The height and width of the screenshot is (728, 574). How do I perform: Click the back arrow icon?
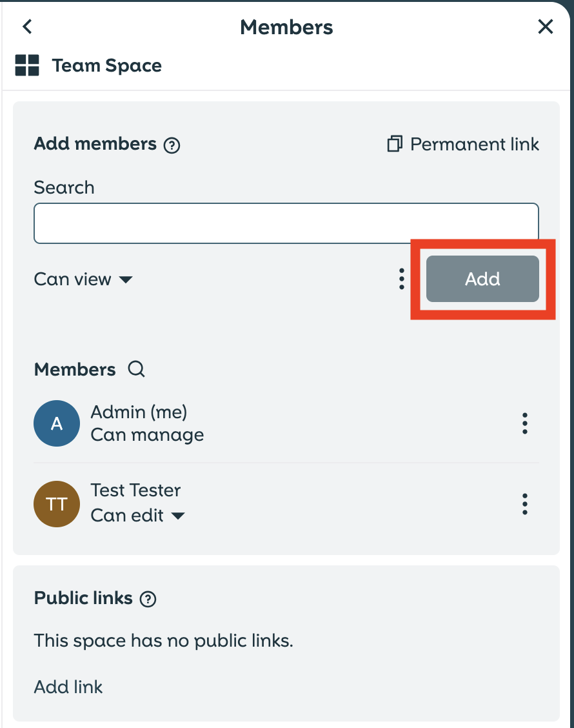click(27, 26)
